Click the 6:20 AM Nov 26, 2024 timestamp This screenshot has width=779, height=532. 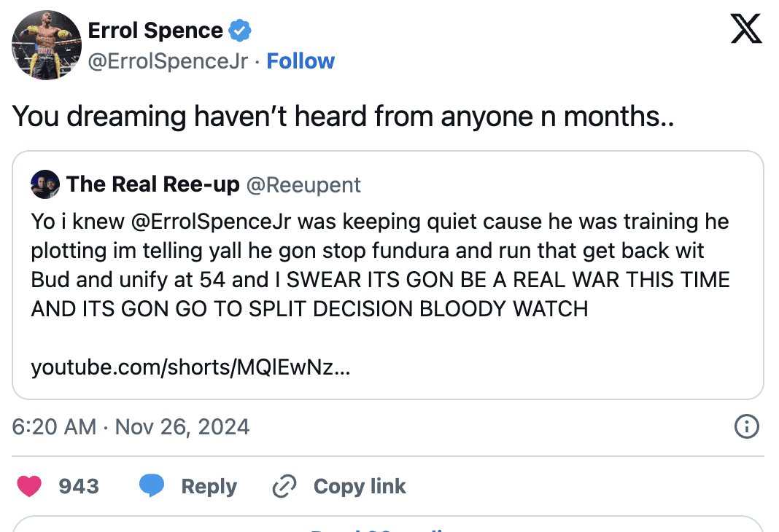(131, 427)
